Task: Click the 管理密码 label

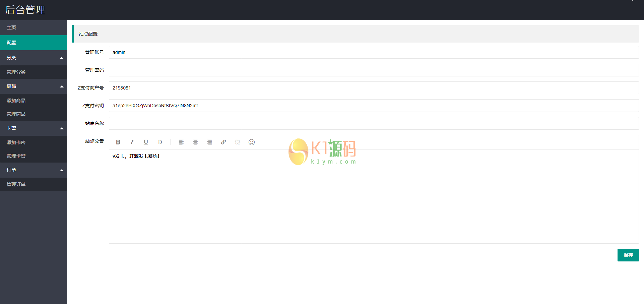Action: click(94, 70)
